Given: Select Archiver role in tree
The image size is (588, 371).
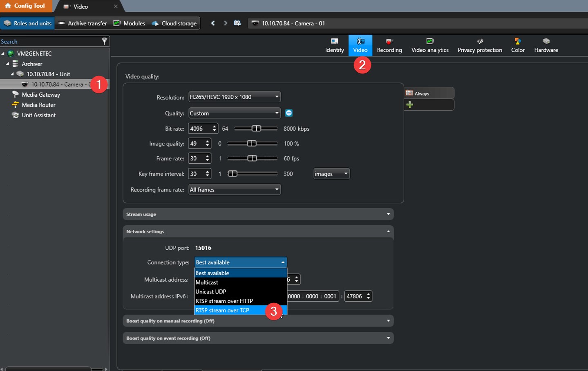Looking at the screenshot, I should tap(32, 64).
